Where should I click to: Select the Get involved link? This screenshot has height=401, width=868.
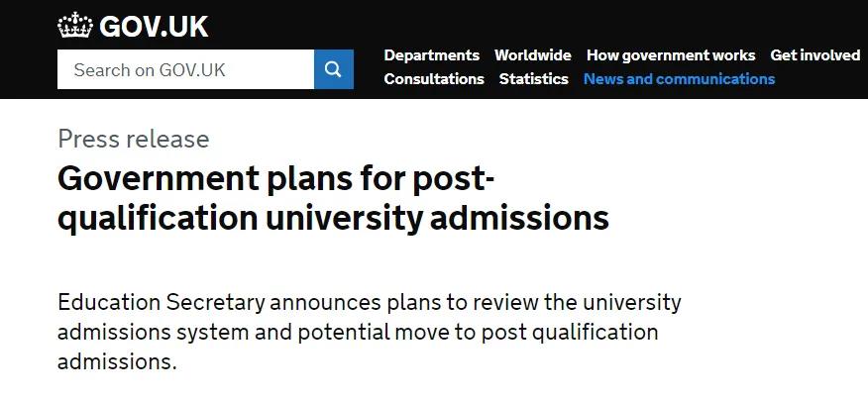(814, 55)
